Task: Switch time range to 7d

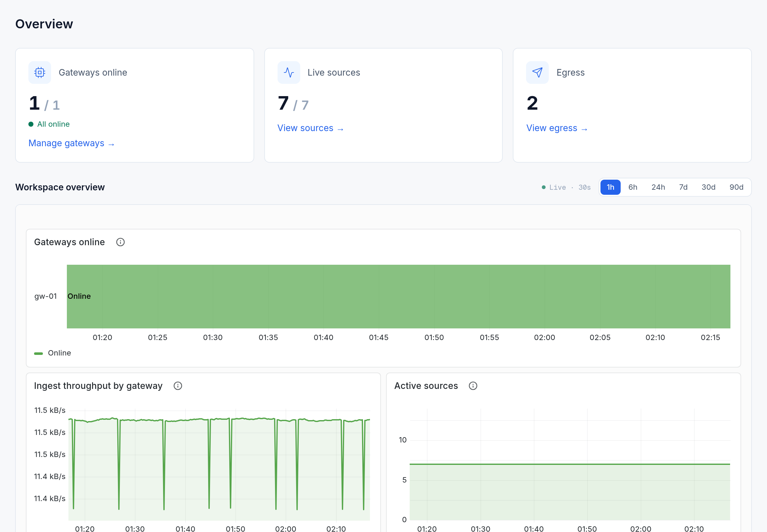Action: click(x=683, y=187)
